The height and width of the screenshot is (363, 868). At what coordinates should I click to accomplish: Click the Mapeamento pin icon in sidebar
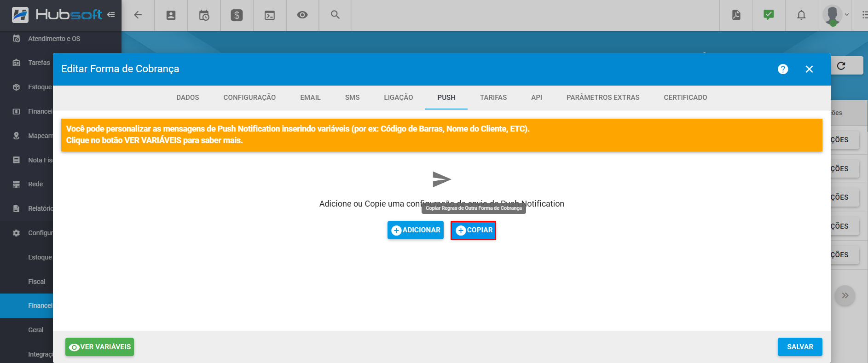pos(17,136)
